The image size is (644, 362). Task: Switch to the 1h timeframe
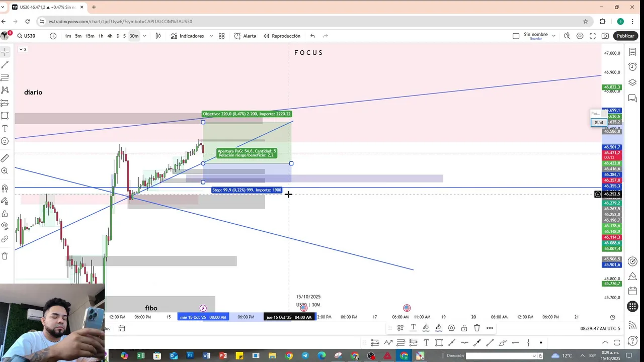101,36
